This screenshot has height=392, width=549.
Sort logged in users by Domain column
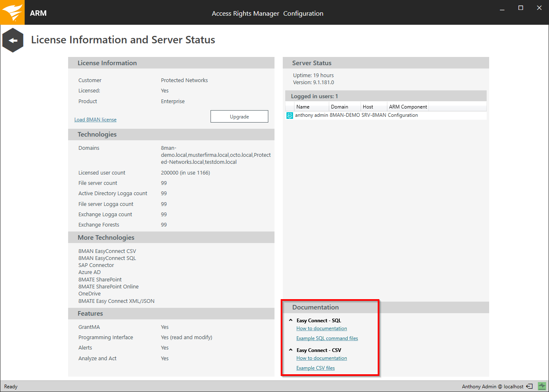click(339, 107)
